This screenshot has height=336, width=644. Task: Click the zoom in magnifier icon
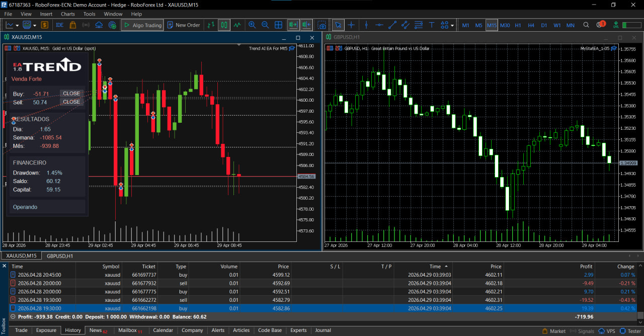[252, 25]
